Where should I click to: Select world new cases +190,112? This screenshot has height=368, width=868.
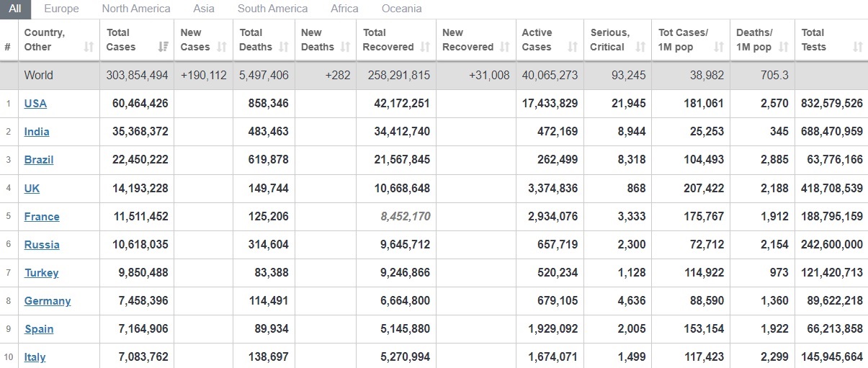click(203, 75)
